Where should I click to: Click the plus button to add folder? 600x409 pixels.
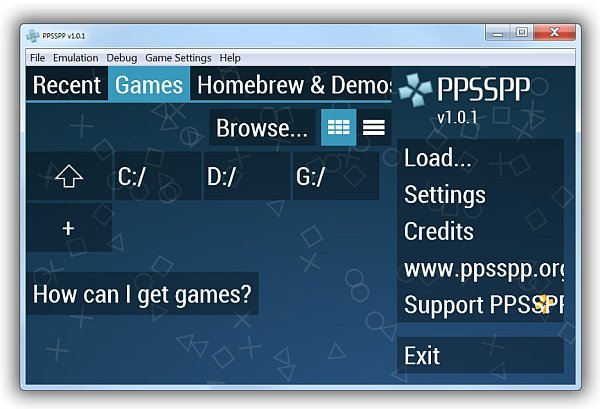tap(69, 228)
